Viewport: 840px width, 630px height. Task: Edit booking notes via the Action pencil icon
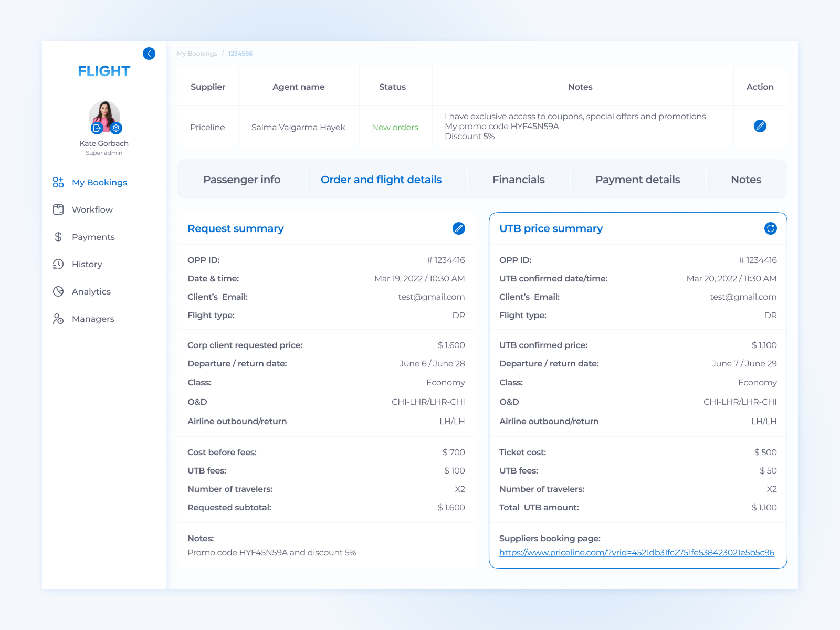(x=760, y=127)
